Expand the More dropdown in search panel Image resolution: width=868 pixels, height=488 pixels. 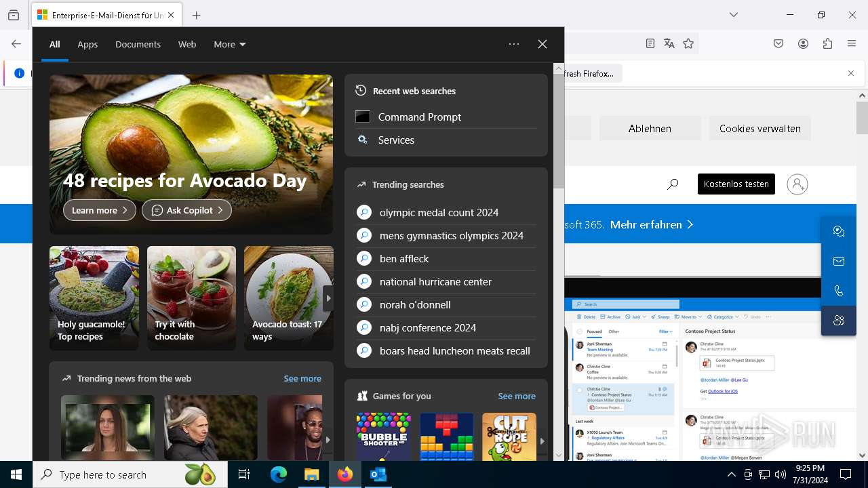(230, 44)
